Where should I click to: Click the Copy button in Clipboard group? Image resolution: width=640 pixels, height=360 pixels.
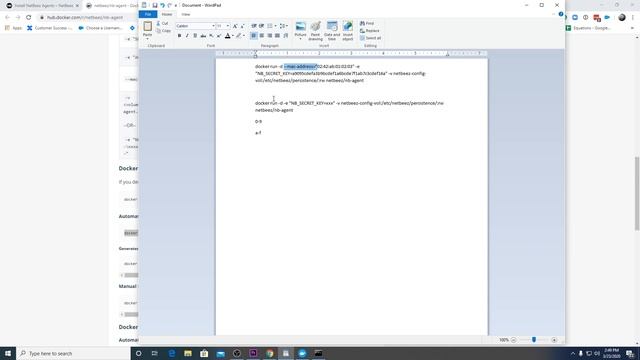163,31
